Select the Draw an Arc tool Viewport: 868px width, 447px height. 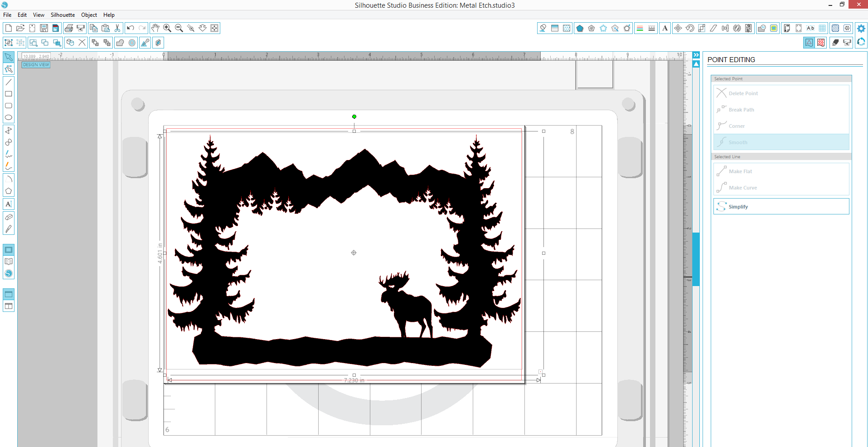(x=9, y=179)
